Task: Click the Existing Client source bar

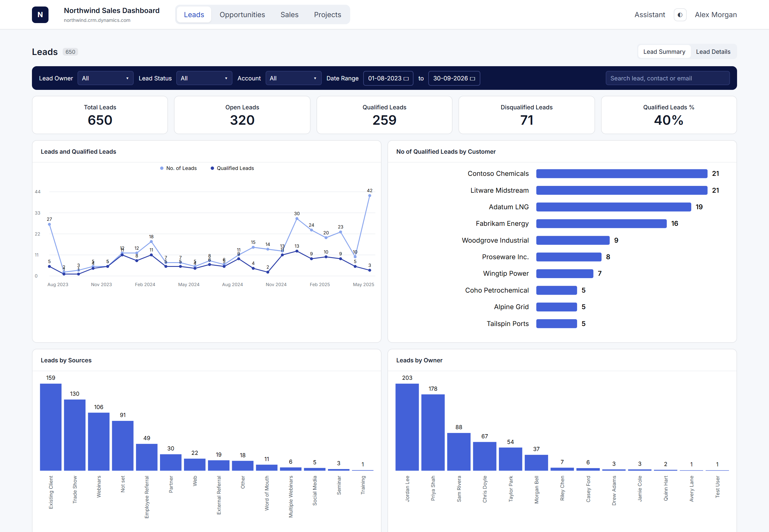Action: tap(51, 427)
